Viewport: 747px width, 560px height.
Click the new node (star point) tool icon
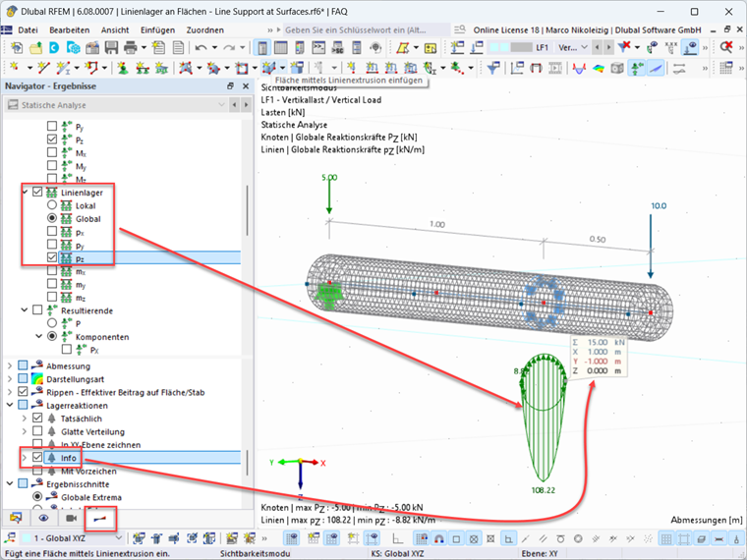point(15,68)
